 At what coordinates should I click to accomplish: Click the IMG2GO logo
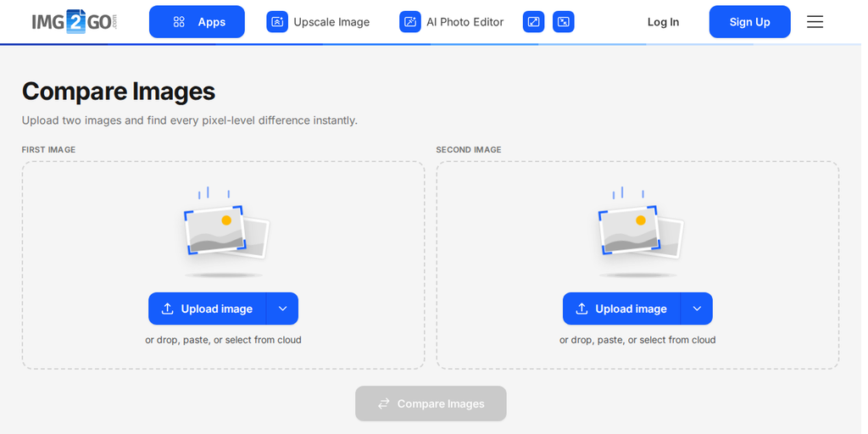[x=75, y=21]
